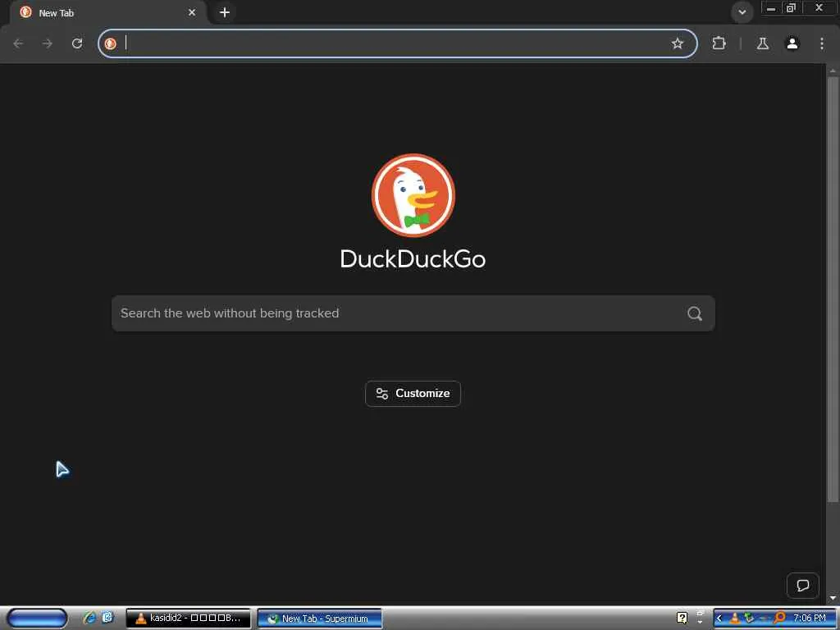Click the DuckDuckGo icon in address bar
The image size is (840, 630).
(111, 43)
